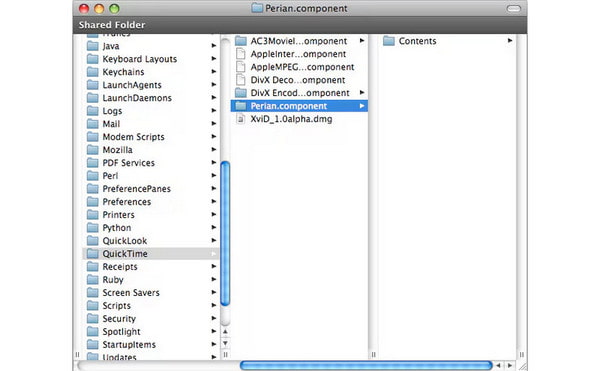
Task: Click the Mozilla folder icon
Action: 93,150
